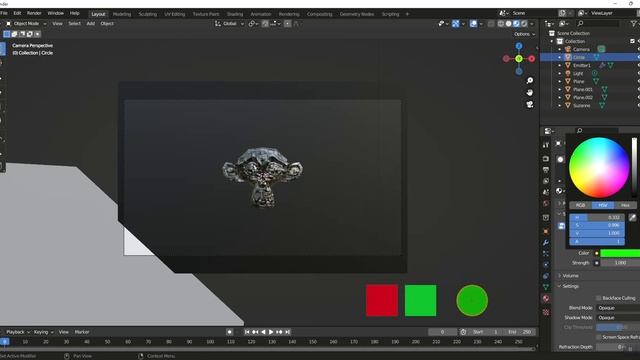Open the Global transform orientation dropdown

[229, 24]
